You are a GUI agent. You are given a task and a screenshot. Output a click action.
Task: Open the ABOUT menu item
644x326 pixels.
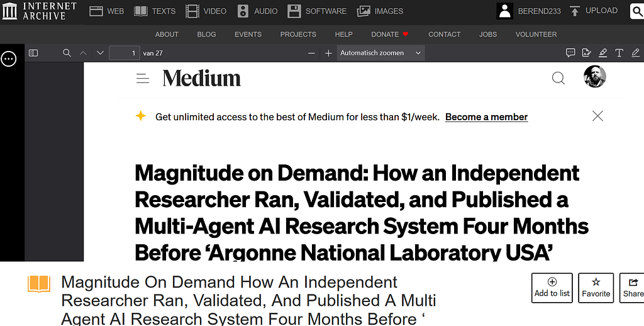coord(167,34)
